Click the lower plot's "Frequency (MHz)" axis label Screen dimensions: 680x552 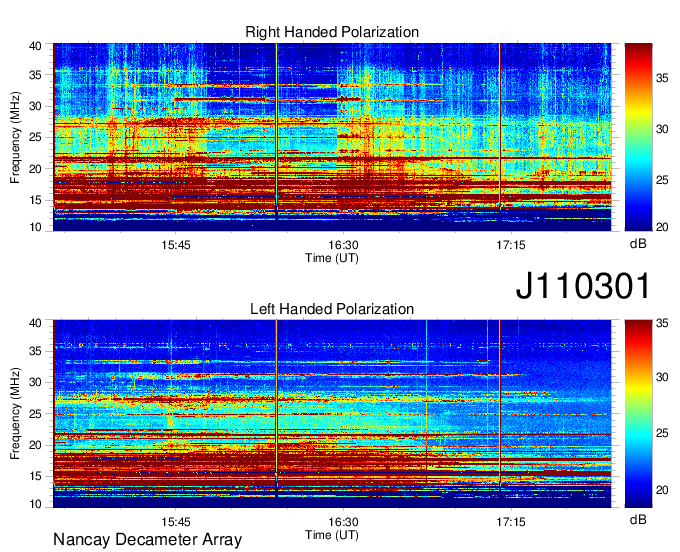click(15, 414)
